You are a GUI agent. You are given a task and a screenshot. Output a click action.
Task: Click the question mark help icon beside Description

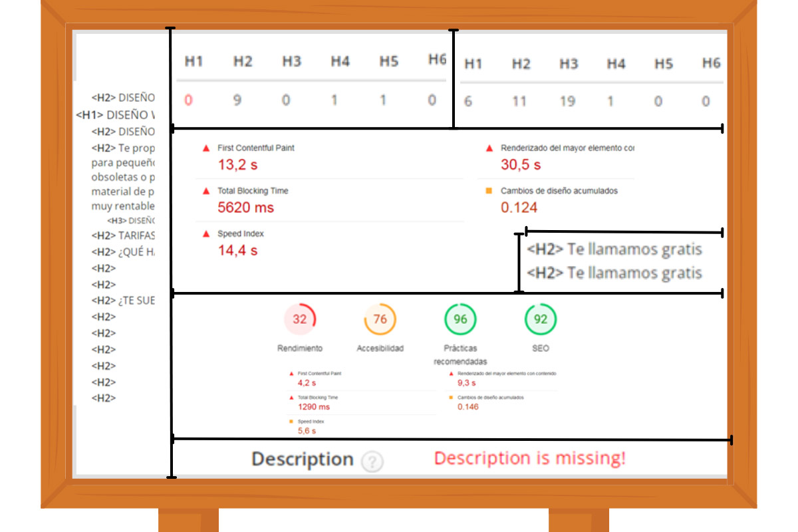pyautogui.click(x=372, y=462)
